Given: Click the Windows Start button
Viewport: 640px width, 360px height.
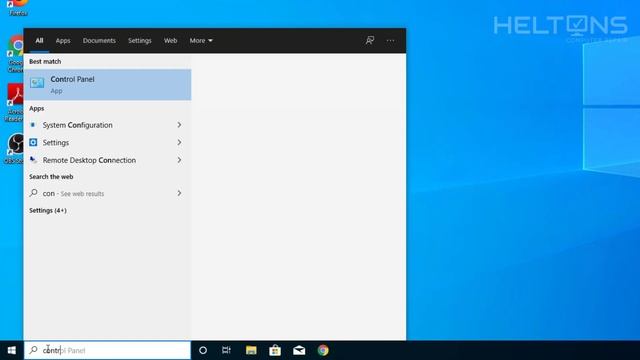Looking at the screenshot, I should click(x=12, y=350).
